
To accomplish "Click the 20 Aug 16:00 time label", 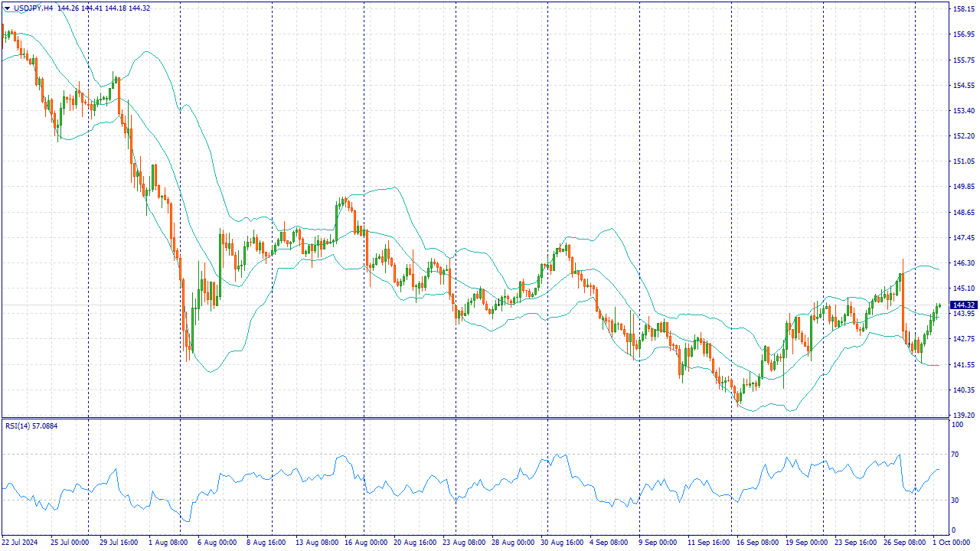I will (x=415, y=542).
